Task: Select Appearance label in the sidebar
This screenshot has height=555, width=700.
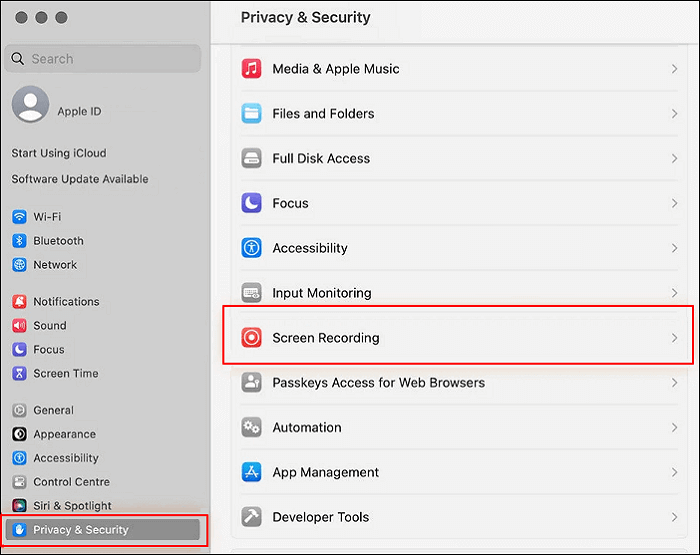Action: [64, 434]
